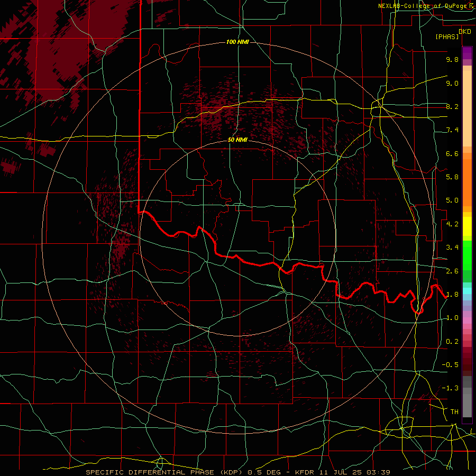The height and width of the screenshot is (476, 476).
Task: Click the 1.0 value on the color scale
Action: [452, 318]
